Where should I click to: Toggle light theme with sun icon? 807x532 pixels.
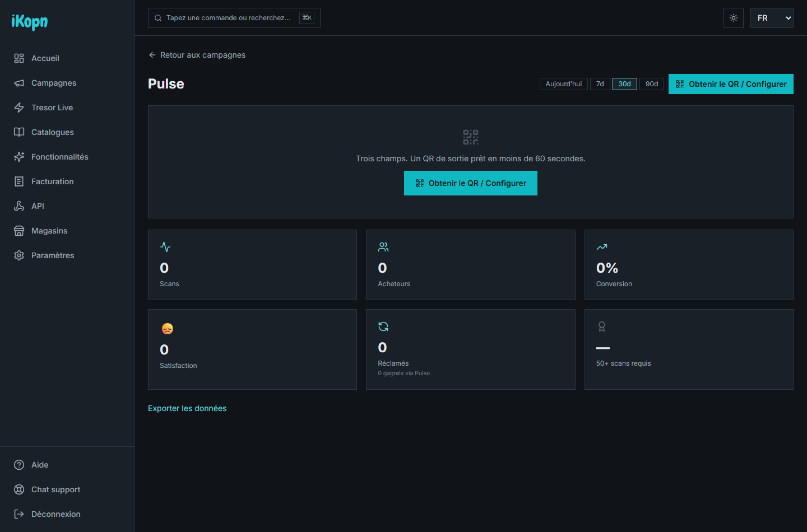click(x=734, y=18)
